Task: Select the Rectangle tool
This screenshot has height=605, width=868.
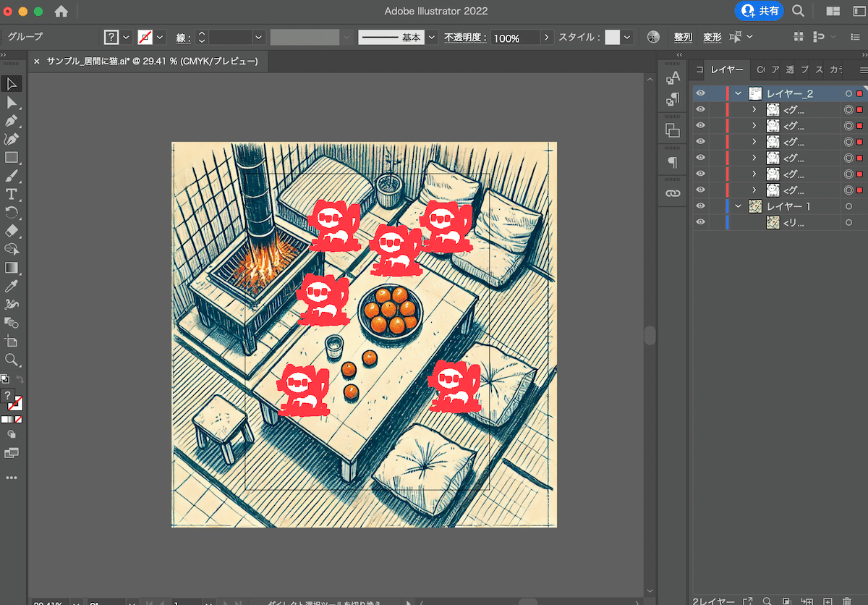Action: pyautogui.click(x=12, y=157)
